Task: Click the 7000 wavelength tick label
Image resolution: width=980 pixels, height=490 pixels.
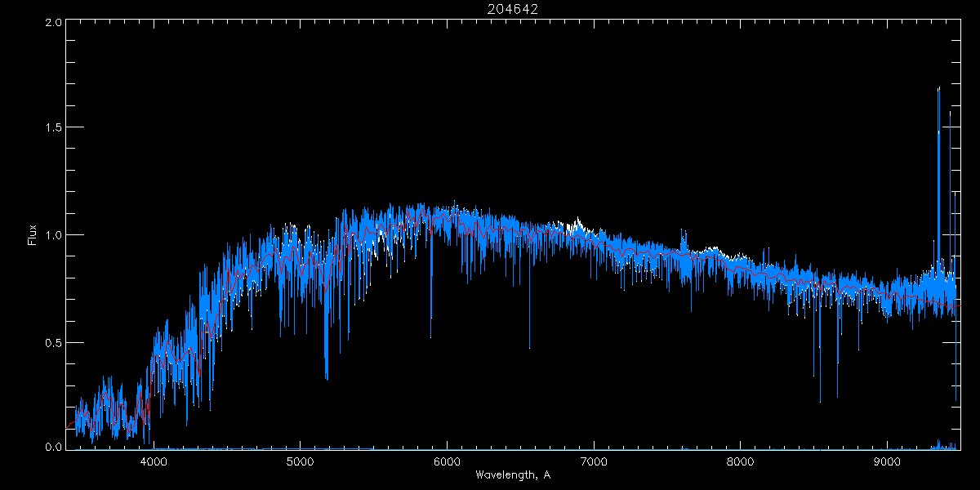Action: 594,461
